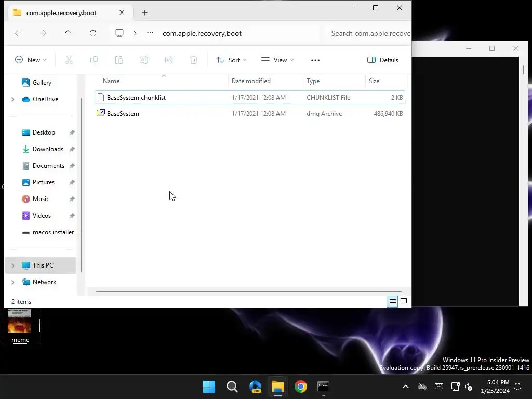Show hidden system tray icons
The height and width of the screenshot is (399, 532).
tap(406, 387)
